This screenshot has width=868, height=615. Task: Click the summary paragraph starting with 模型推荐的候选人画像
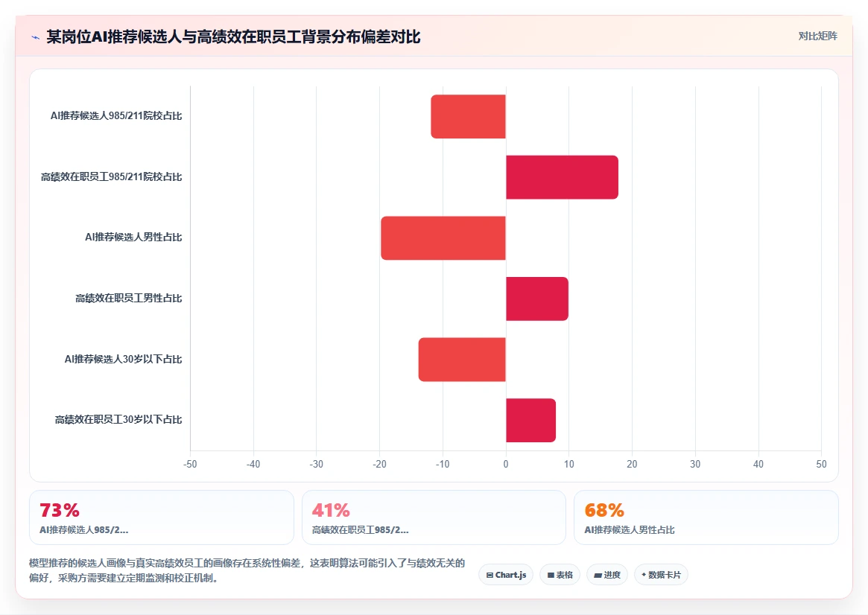tap(247, 570)
